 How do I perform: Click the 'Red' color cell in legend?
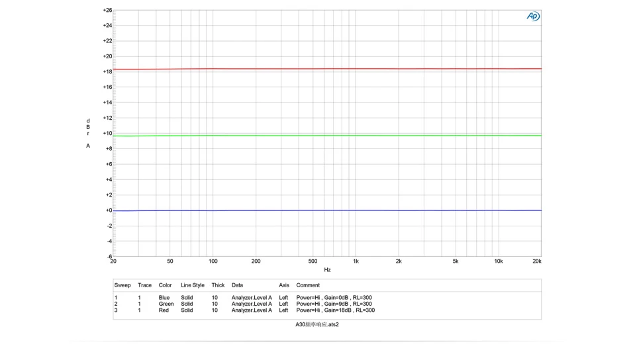click(164, 310)
